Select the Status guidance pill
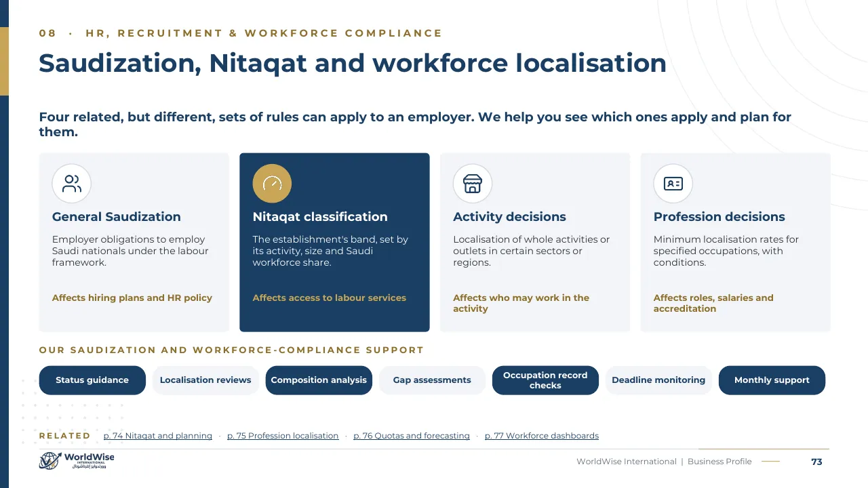Screen dimensions: 868x488 [92, 380]
